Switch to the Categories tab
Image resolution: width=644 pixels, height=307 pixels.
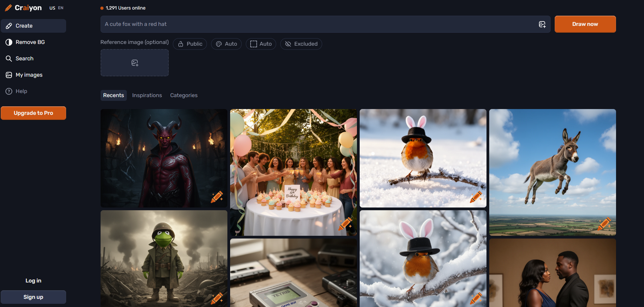click(184, 95)
